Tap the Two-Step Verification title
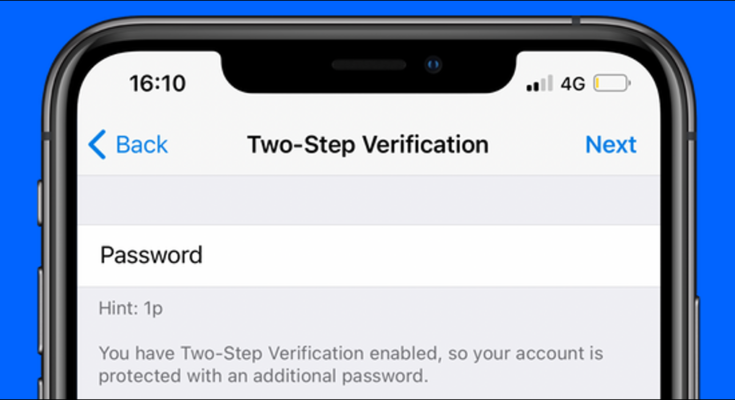This screenshot has height=400, width=735. pos(368,144)
